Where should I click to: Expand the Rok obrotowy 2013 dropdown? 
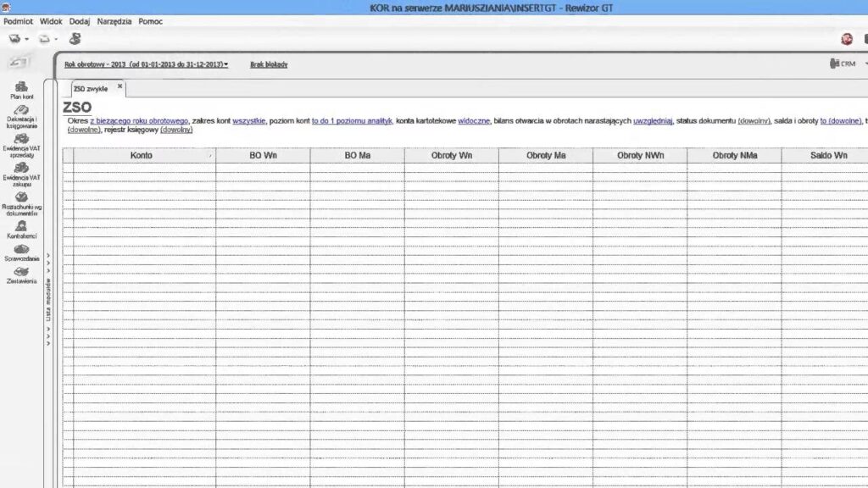click(146, 64)
